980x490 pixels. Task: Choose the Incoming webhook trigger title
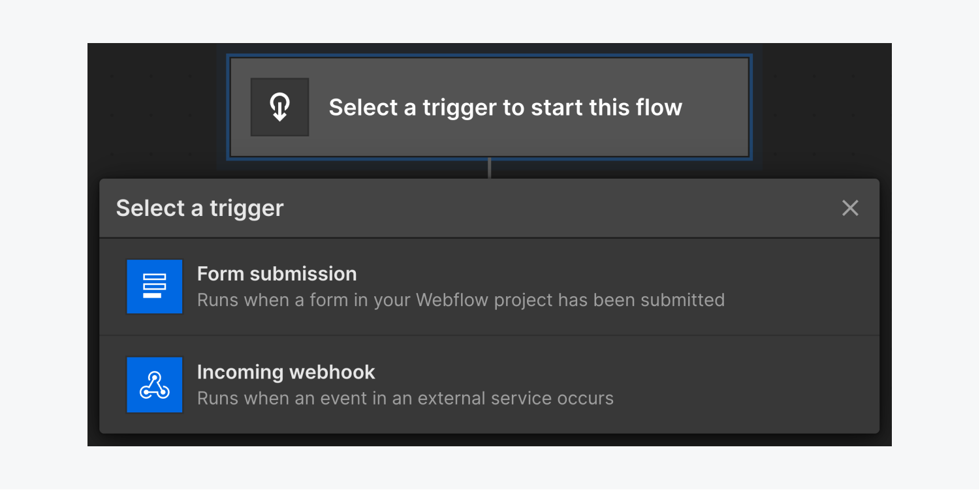coord(286,372)
